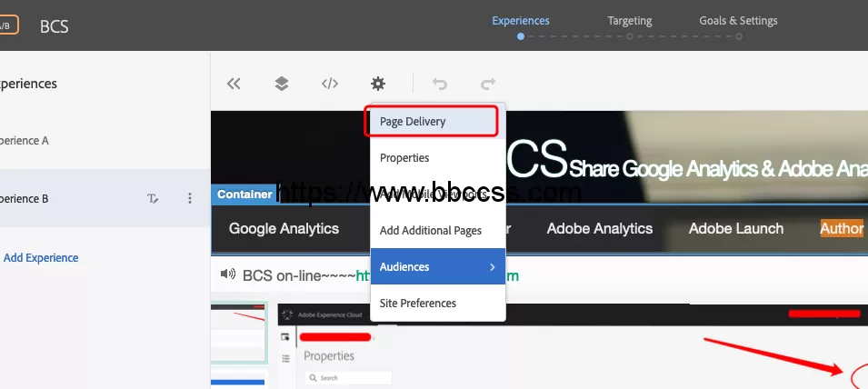
Task: Go to the Goals & Settings step
Action: pos(738,21)
